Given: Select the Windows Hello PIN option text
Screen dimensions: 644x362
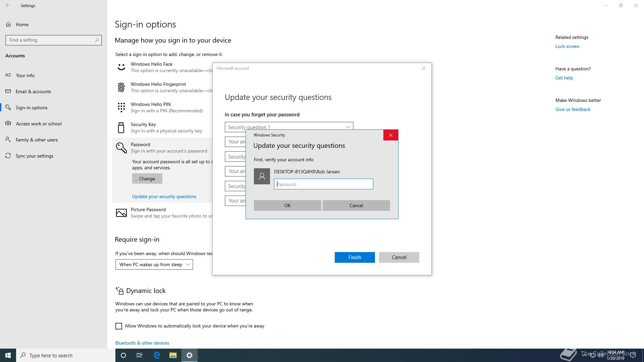Looking at the screenshot, I should [x=151, y=104].
